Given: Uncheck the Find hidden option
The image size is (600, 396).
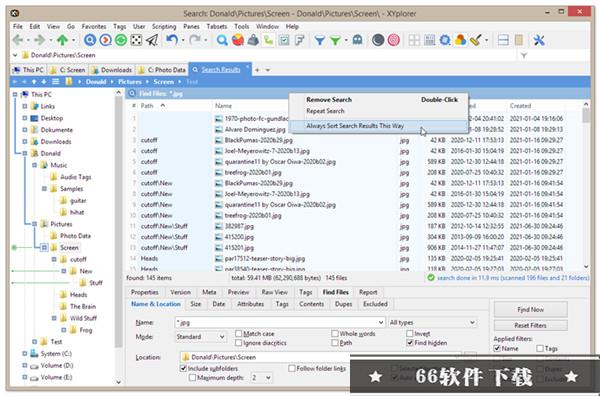Looking at the screenshot, I should tap(410, 343).
